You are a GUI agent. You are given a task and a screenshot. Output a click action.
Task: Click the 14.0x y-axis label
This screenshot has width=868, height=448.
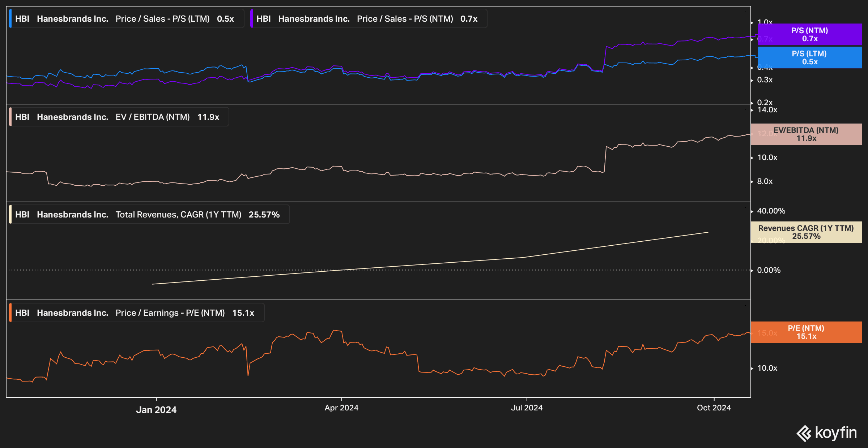click(767, 110)
